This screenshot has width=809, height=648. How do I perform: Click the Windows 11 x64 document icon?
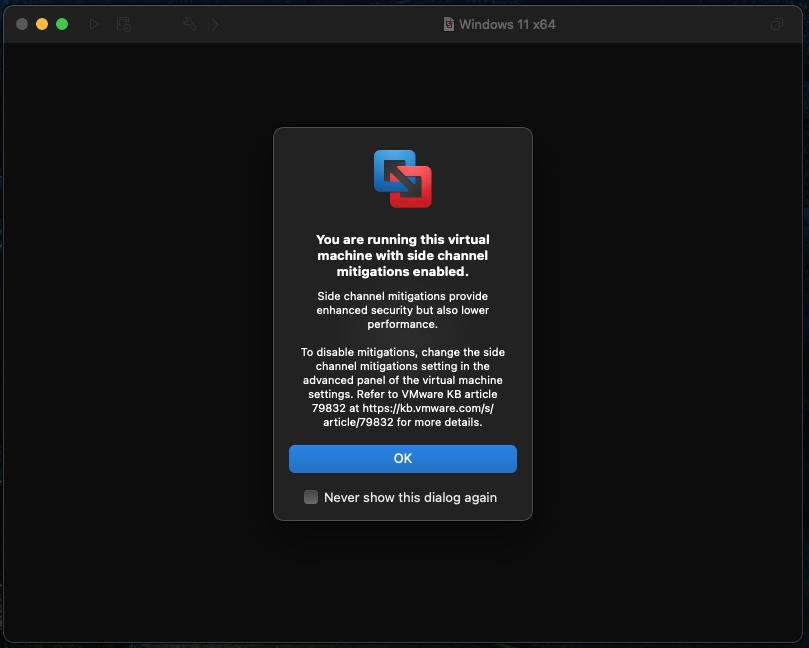point(449,24)
